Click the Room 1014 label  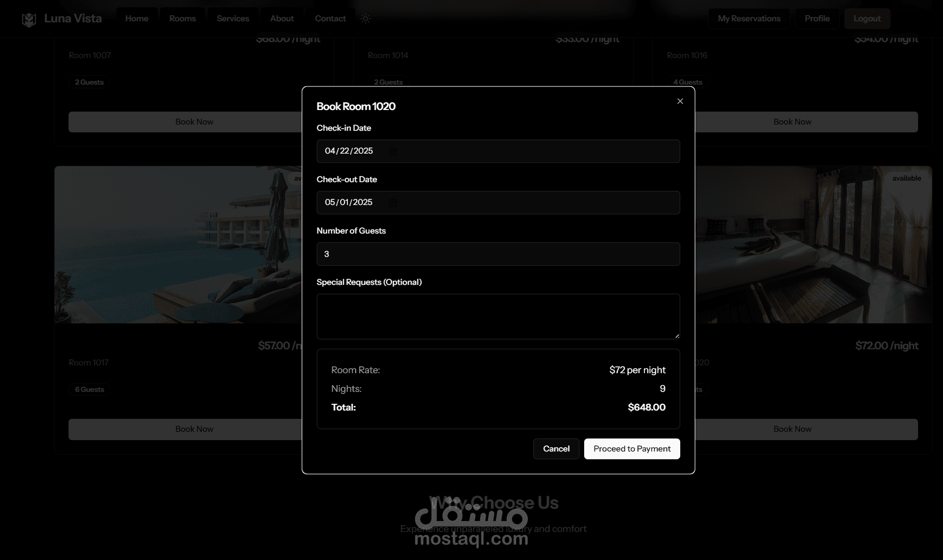click(x=388, y=55)
